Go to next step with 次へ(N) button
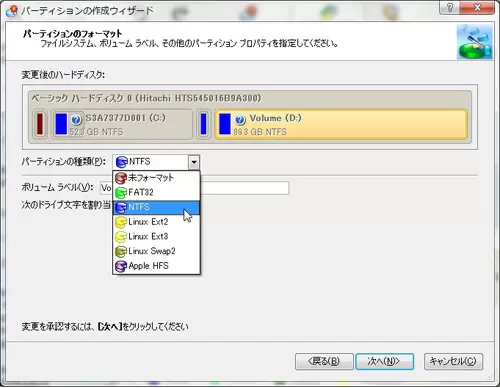This screenshot has width=500, height=388. pyautogui.click(x=384, y=361)
